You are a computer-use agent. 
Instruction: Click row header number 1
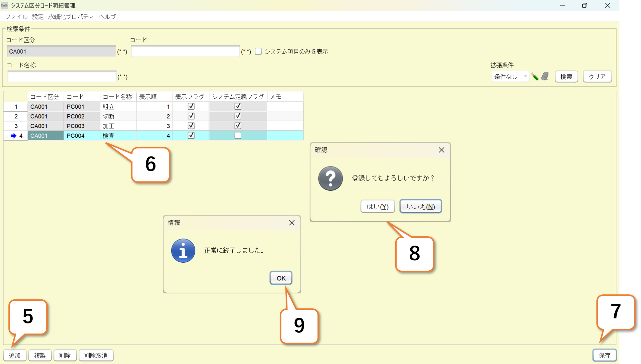click(16, 107)
